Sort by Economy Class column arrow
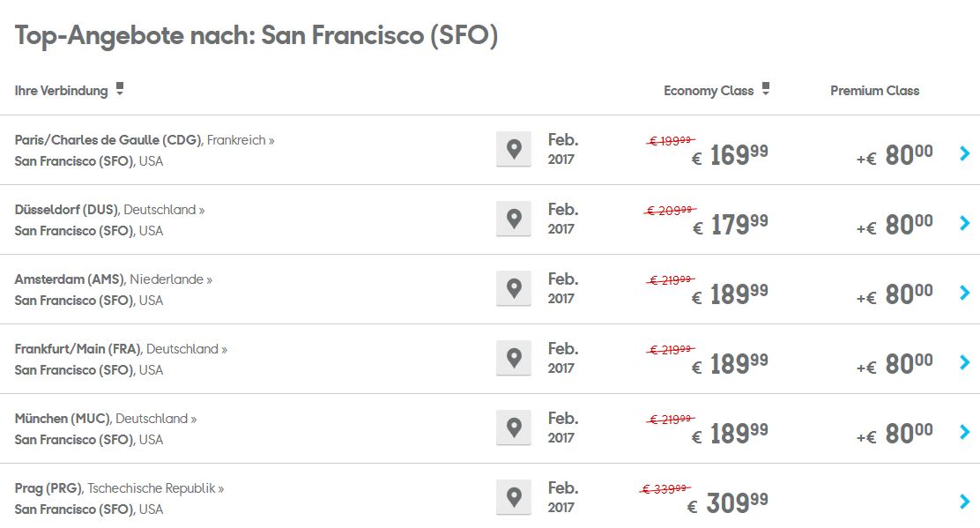Viewport: 980px width, 528px height. click(x=765, y=89)
